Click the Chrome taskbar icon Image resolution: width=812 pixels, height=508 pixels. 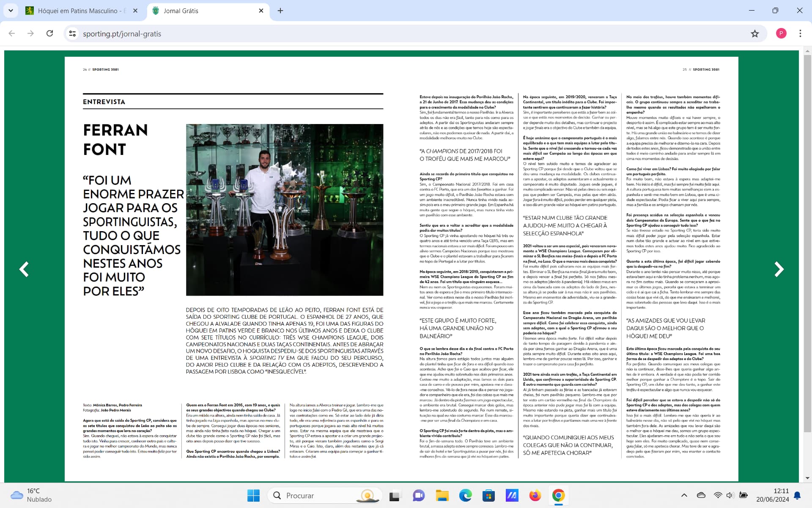coord(558,495)
